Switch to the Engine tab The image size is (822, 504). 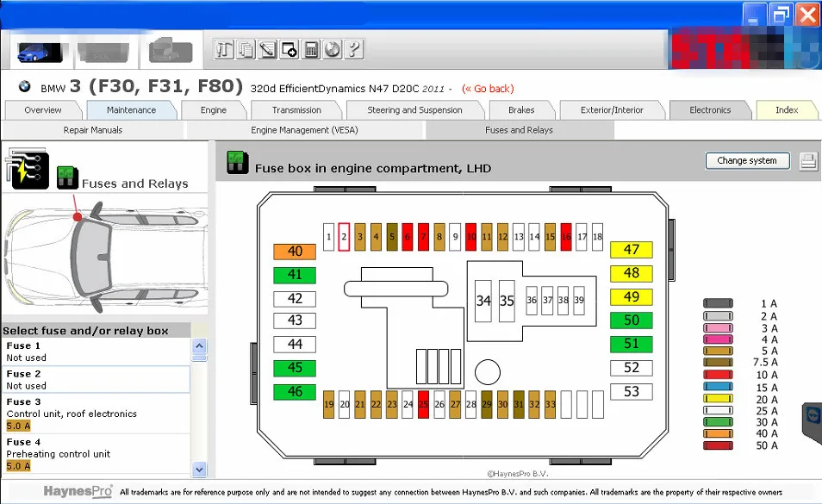click(214, 110)
